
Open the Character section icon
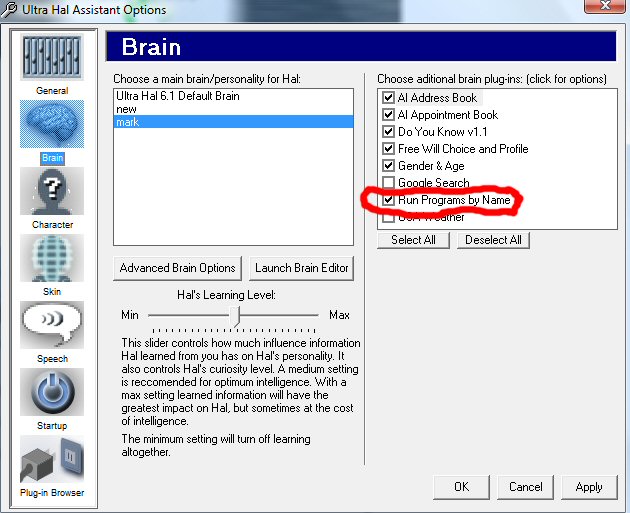pyautogui.click(x=52, y=191)
